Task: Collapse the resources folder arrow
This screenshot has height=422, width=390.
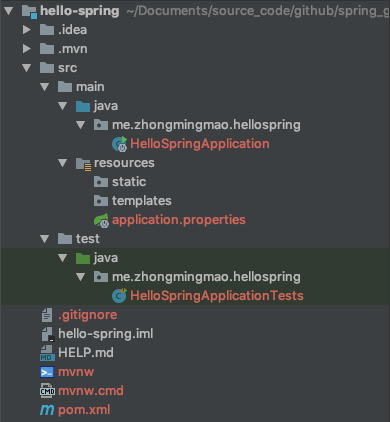Action: pos(63,163)
